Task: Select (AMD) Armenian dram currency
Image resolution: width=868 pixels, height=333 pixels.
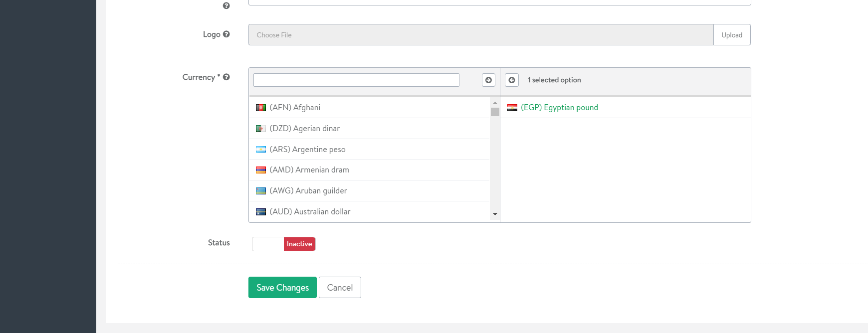Action: 370,170
